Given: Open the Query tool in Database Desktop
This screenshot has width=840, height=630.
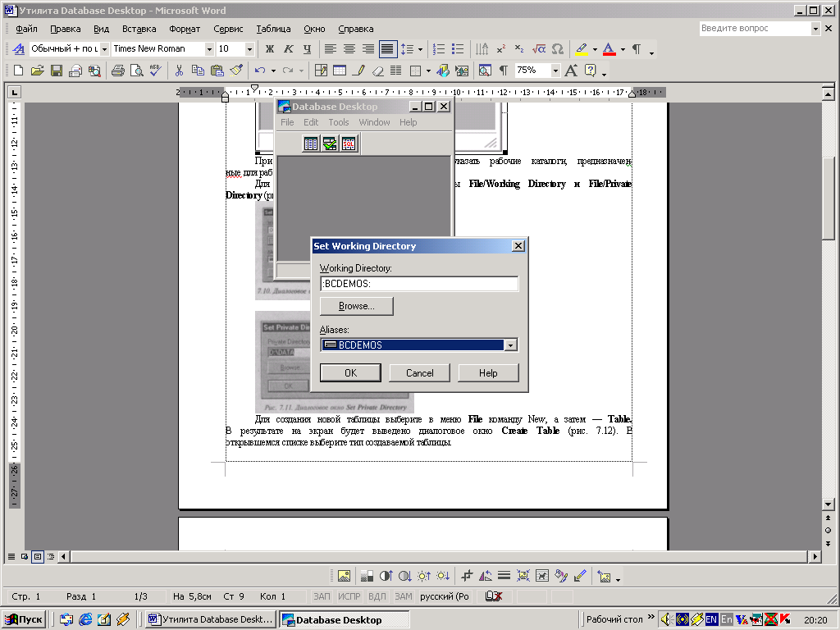Looking at the screenshot, I should point(330,144).
